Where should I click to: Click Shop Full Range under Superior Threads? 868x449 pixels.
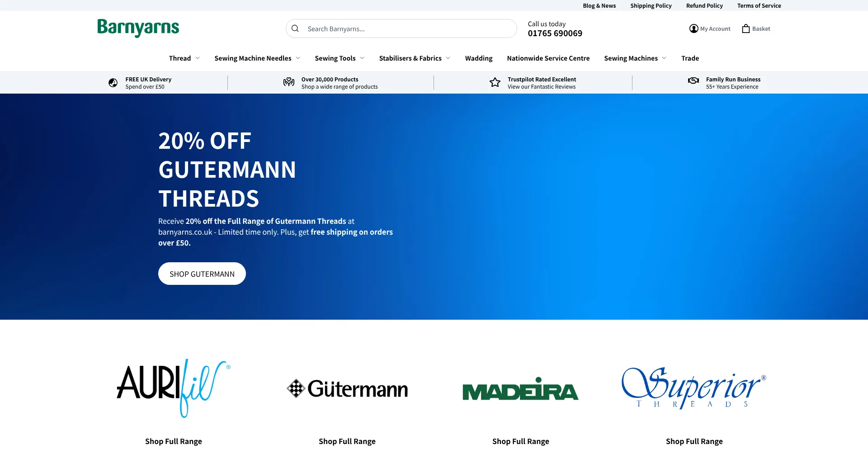[x=694, y=441]
